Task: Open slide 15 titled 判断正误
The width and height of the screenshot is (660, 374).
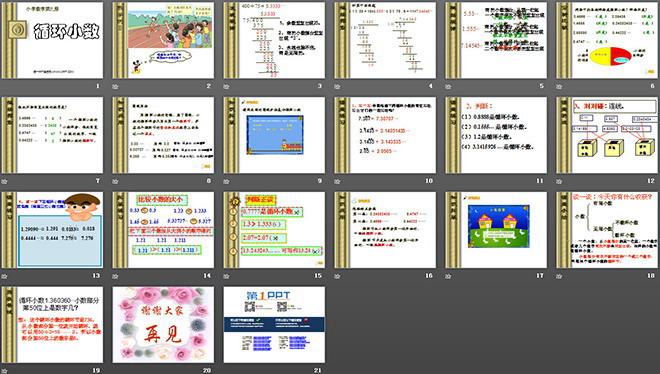Action: click(x=274, y=230)
